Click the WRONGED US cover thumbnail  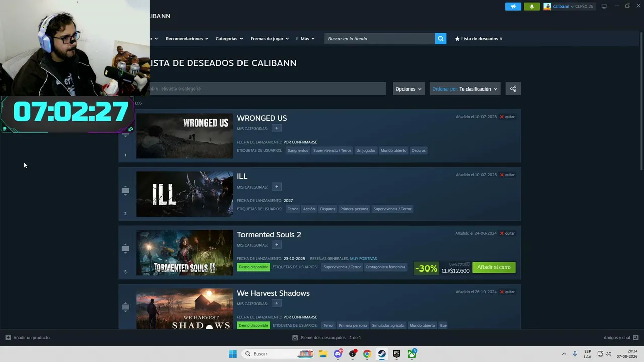point(185,136)
